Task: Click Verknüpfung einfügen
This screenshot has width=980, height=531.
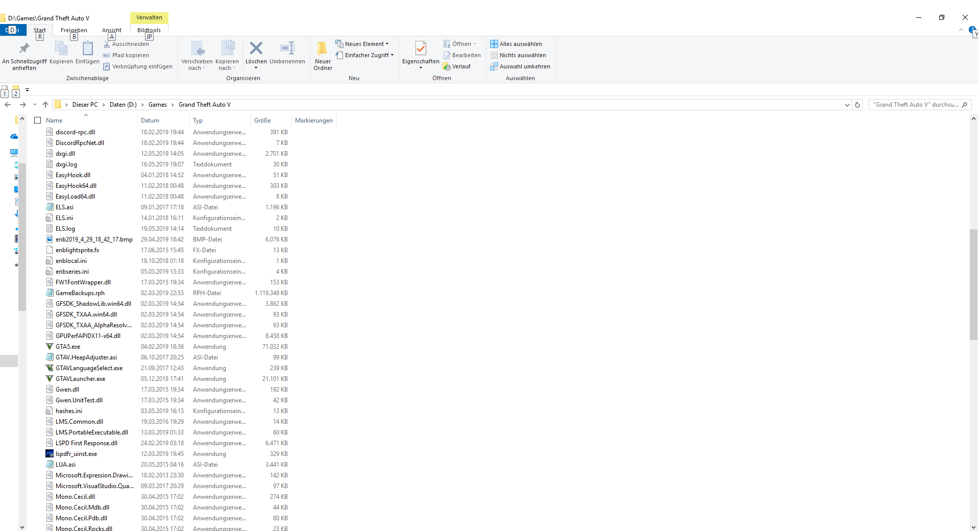Action: point(138,66)
